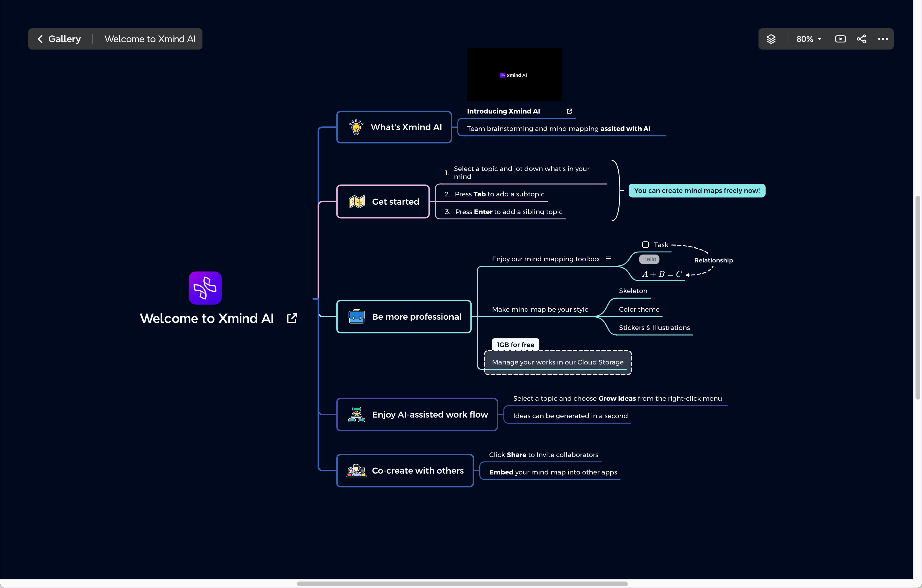This screenshot has height=588, width=922.
Task: Click the people sticker on Co-create with others
Action: 357,471
